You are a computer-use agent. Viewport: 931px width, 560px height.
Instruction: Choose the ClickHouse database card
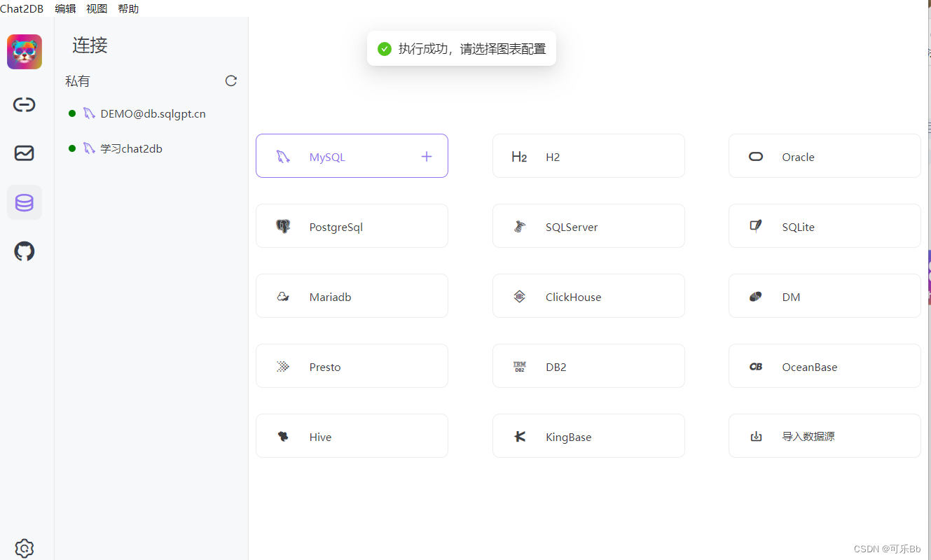tap(588, 296)
